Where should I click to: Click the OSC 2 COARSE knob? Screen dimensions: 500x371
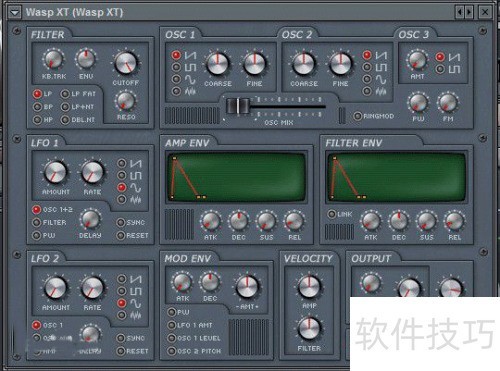(304, 64)
